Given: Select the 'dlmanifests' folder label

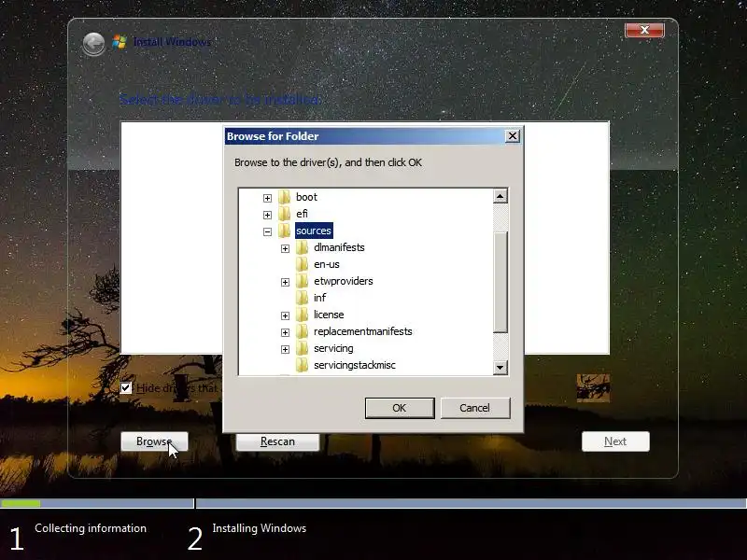Looking at the screenshot, I should (x=339, y=247).
